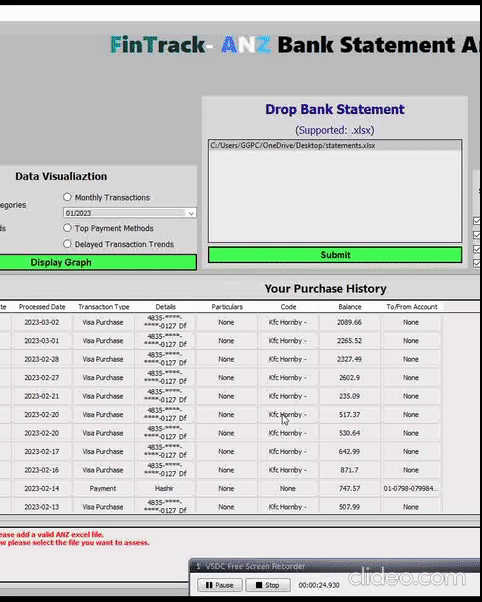The image size is (482, 602).
Task: Click the card details cell in the 2023-02-28 row
Action: (x=165, y=359)
